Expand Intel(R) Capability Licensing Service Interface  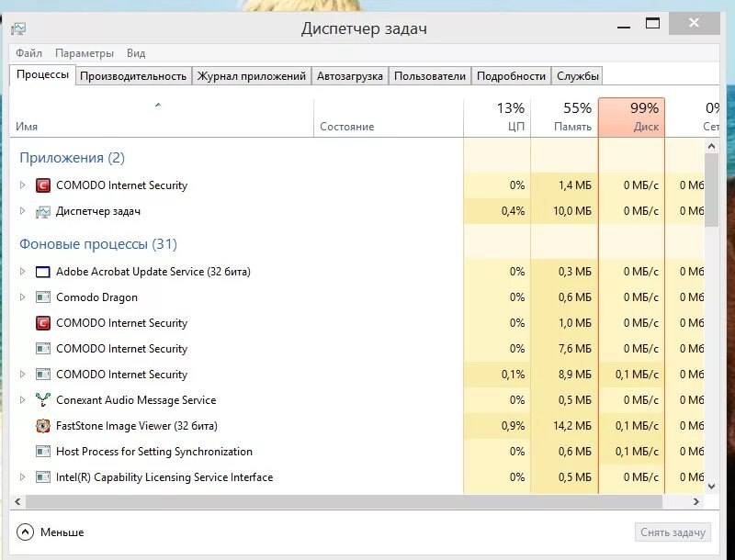22,477
